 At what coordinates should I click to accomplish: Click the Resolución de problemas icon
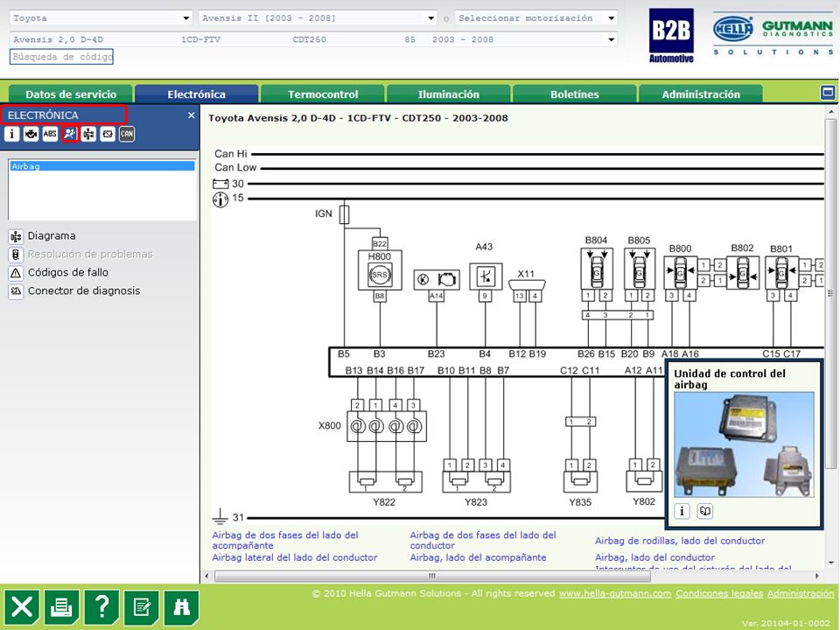(x=16, y=255)
